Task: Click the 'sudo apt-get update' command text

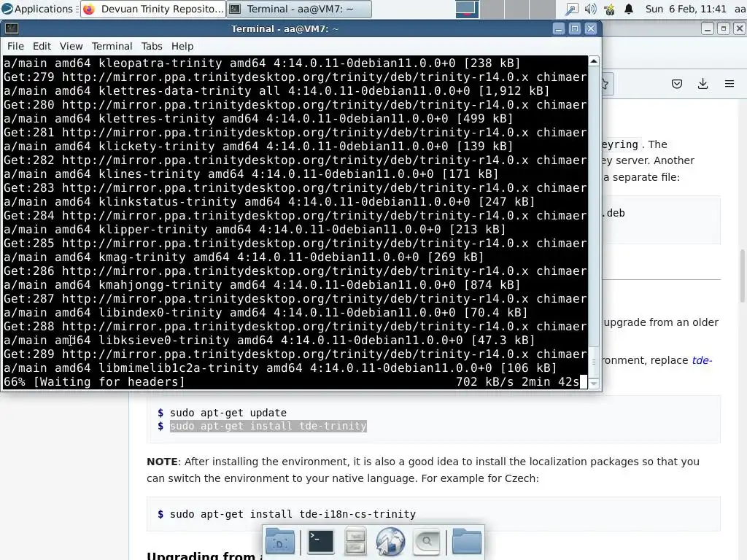Action: [x=228, y=413]
